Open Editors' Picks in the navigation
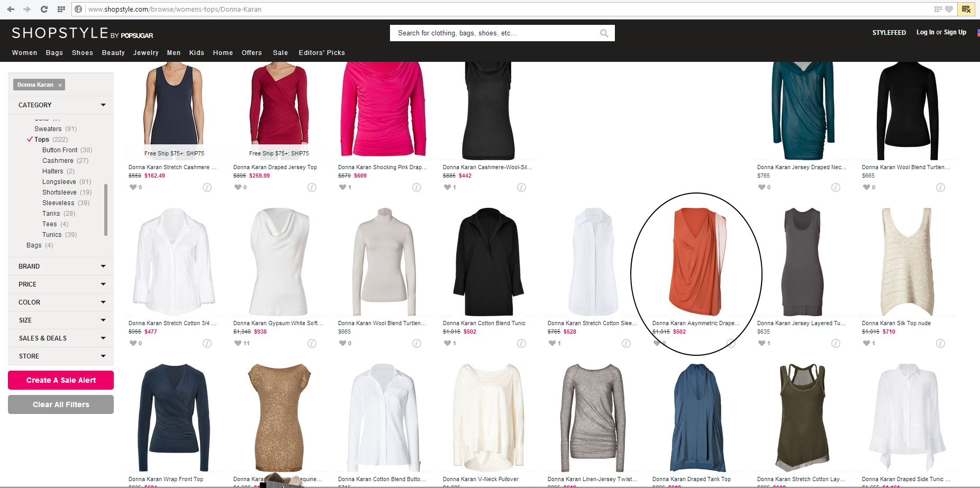 [x=322, y=53]
